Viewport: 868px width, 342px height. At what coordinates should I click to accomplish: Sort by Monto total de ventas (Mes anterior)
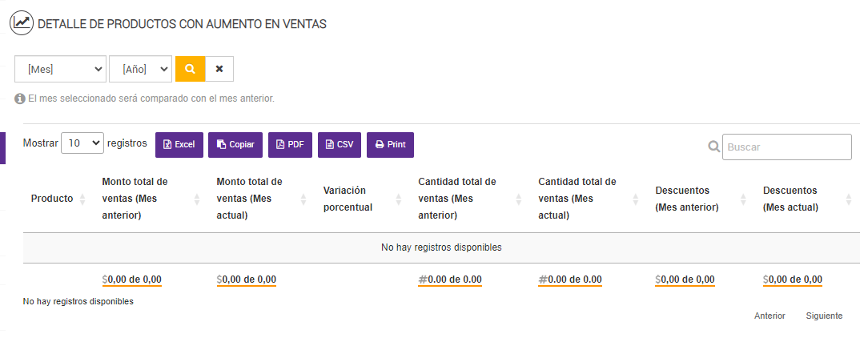tap(135, 199)
